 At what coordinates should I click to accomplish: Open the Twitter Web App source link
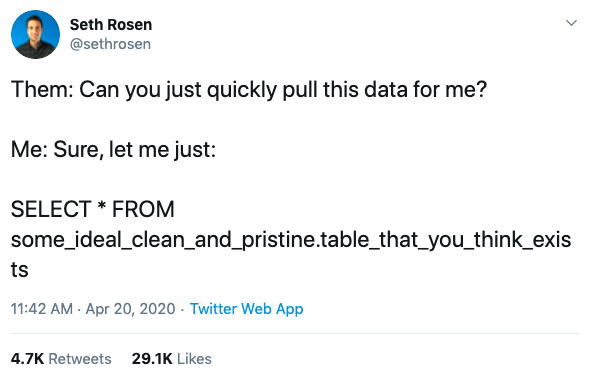click(x=247, y=309)
